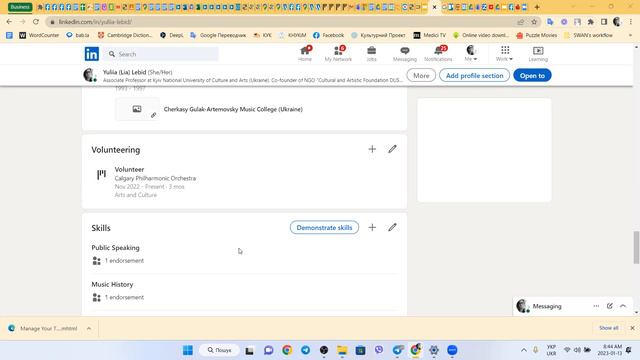Open SWAN's workflow bookmark folder
The width and height of the screenshot is (640, 360).
point(589,36)
